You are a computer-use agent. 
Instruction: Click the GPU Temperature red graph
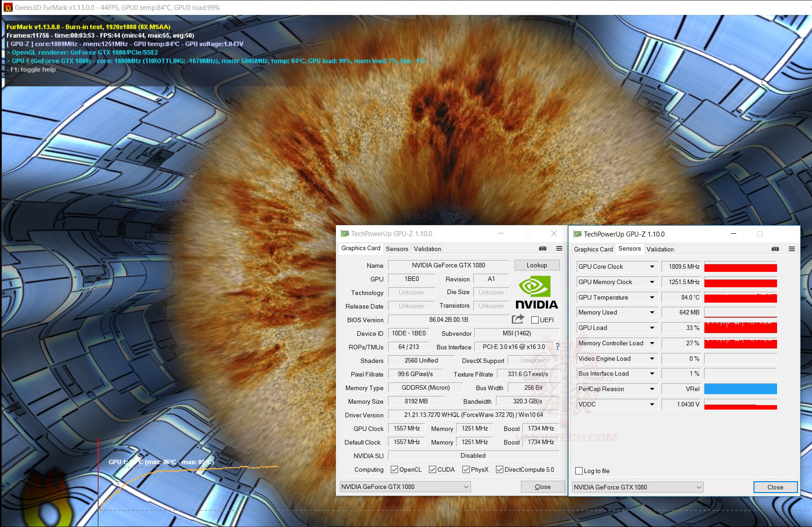(x=740, y=298)
